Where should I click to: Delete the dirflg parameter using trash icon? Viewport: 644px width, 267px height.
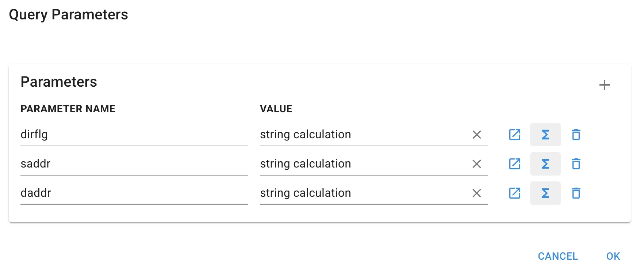tap(576, 135)
